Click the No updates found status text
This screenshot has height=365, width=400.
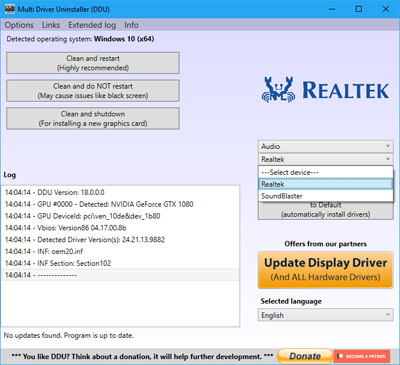coord(69,335)
